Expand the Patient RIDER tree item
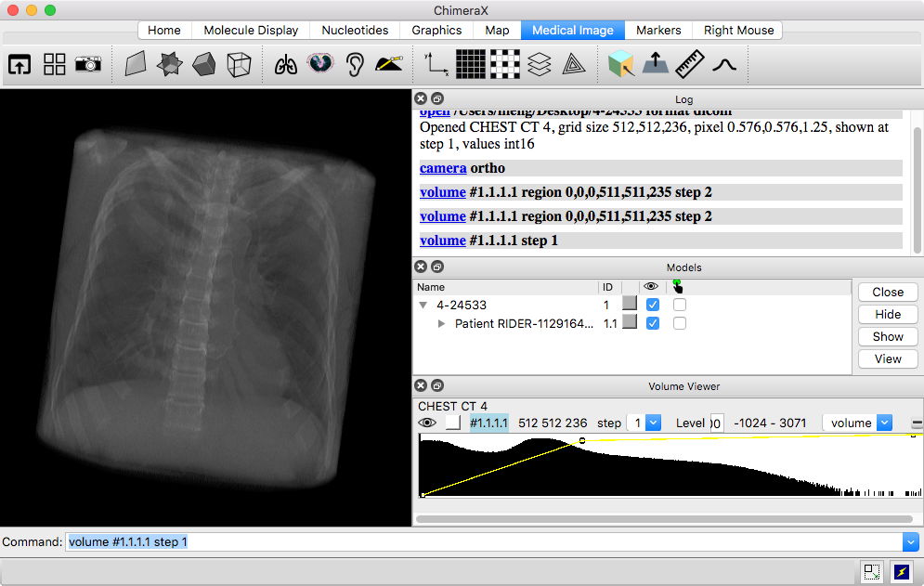 pyautogui.click(x=442, y=324)
